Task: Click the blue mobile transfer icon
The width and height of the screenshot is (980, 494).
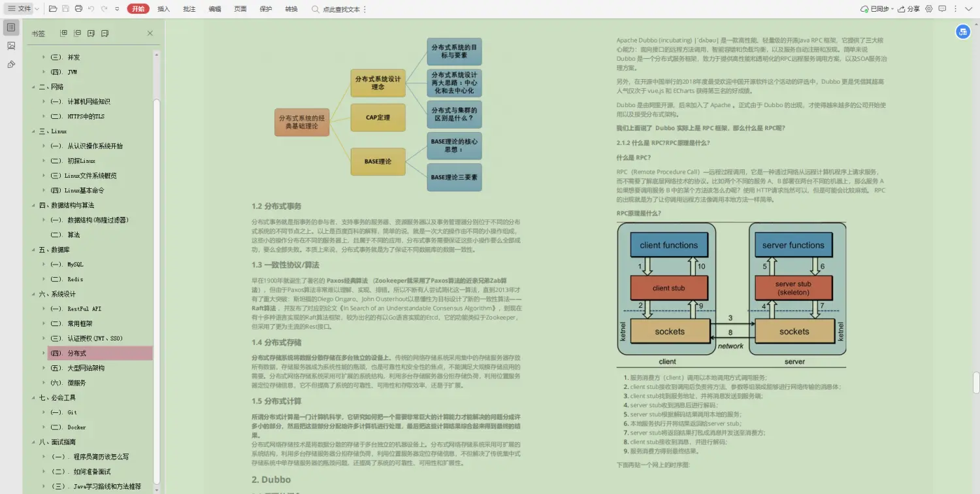Action: tap(963, 31)
